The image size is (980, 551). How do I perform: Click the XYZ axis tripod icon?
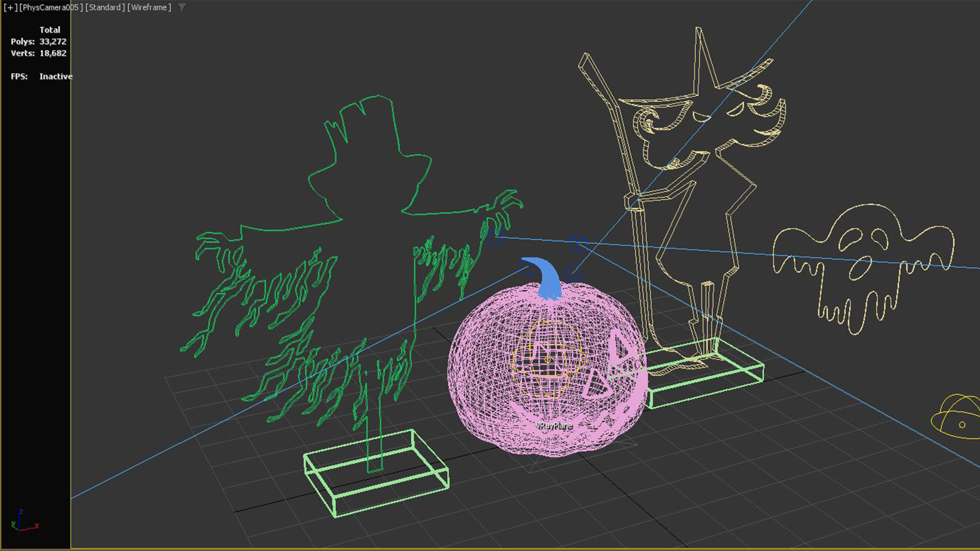click(x=20, y=523)
